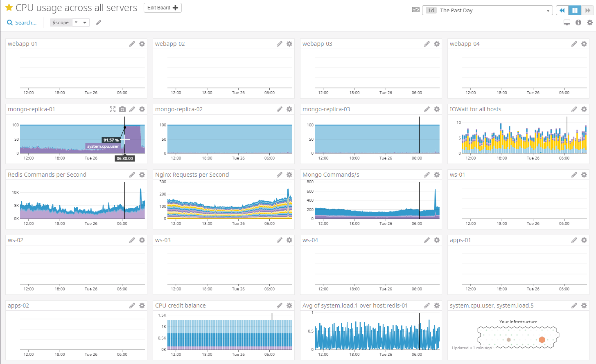The image size is (596, 364).
Task: Expand mongo-replica-01 graph to fullscreen
Action: click(x=113, y=109)
